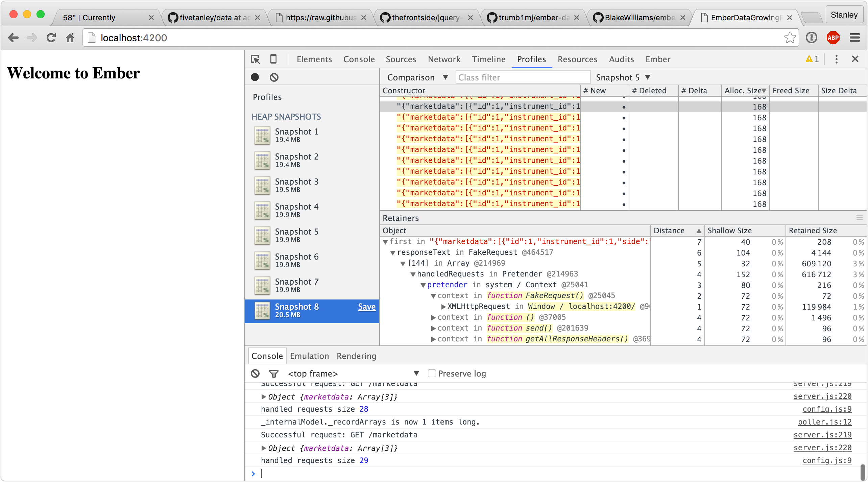The width and height of the screenshot is (868, 482).
Task: Click the clear profiles icon
Action: coord(273,77)
